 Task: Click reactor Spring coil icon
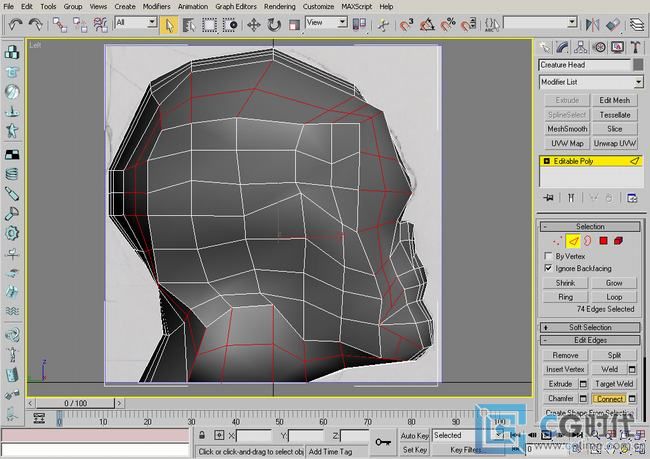[12, 173]
